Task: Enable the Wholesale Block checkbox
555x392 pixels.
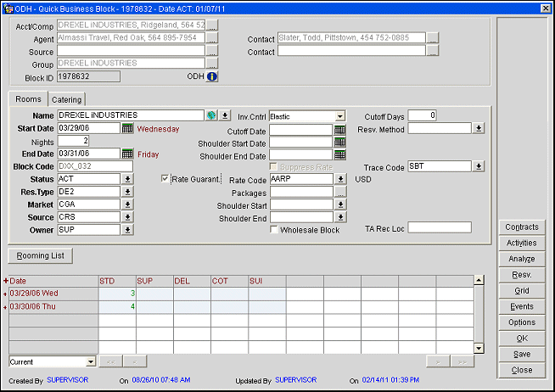Action: click(274, 229)
